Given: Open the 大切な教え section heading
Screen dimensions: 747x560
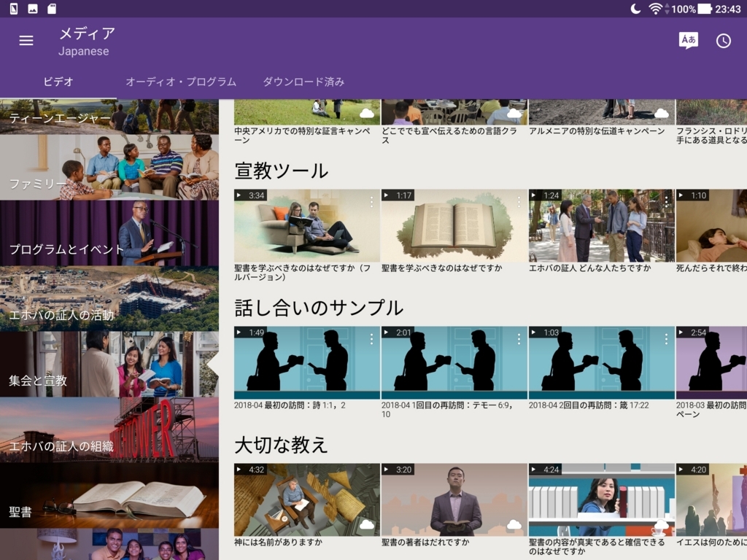Looking at the screenshot, I should coord(281,445).
